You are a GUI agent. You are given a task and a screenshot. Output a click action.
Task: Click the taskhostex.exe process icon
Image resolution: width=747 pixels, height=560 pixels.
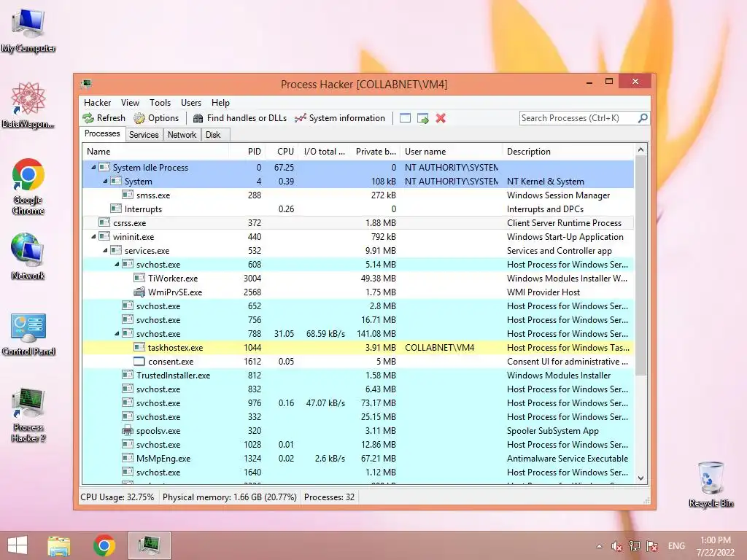[139, 348]
